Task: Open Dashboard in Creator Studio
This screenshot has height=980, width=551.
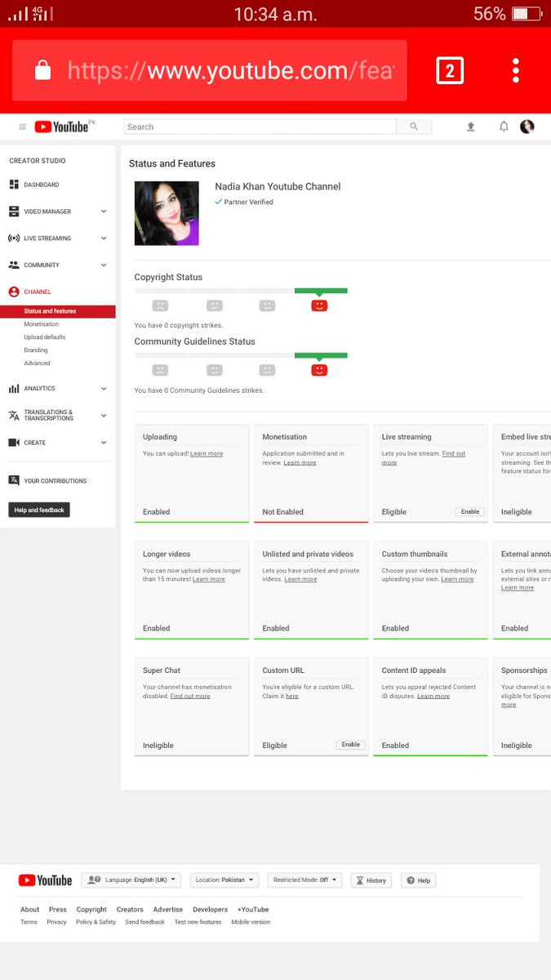Action: coord(42,185)
